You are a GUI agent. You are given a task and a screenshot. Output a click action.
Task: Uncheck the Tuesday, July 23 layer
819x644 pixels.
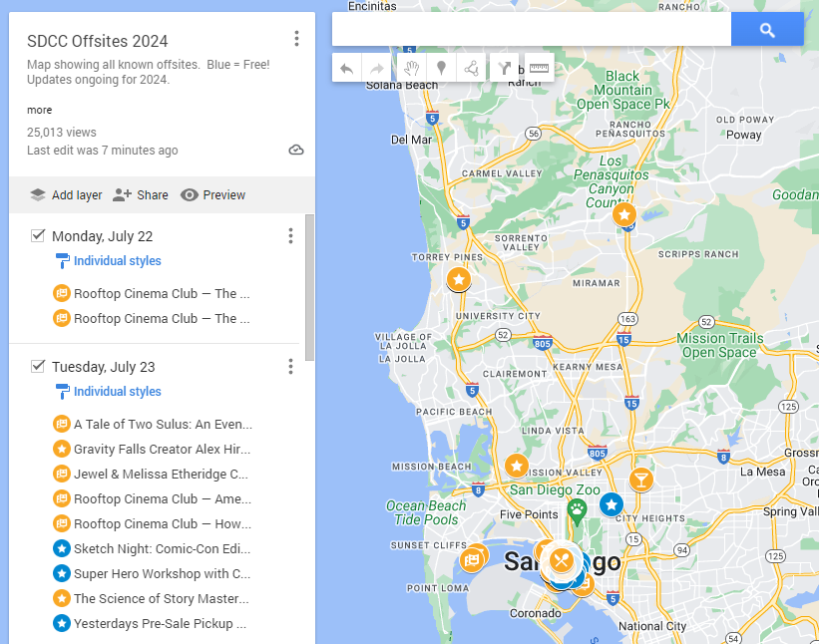click(x=37, y=366)
